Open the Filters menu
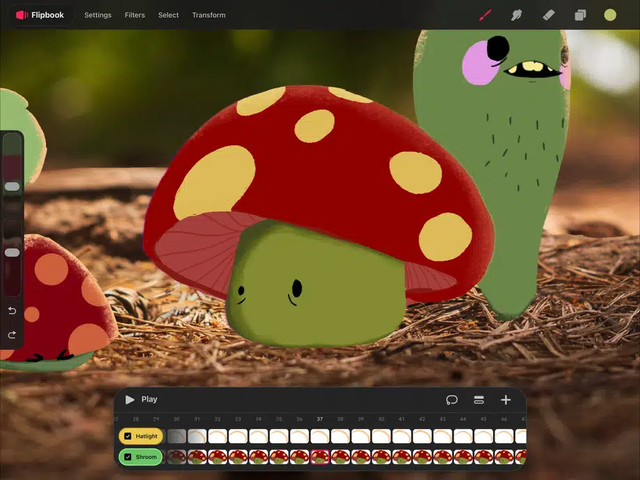 pos(135,15)
